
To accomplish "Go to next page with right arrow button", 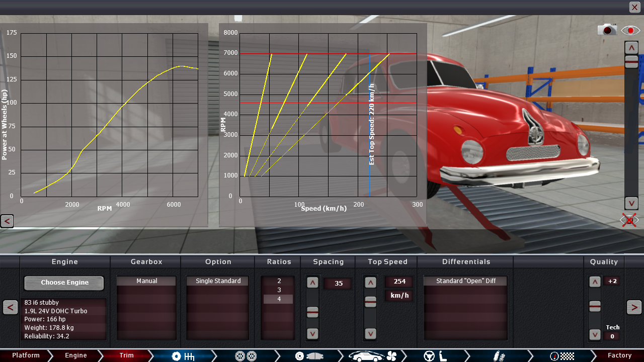I will tap(634, 307).
